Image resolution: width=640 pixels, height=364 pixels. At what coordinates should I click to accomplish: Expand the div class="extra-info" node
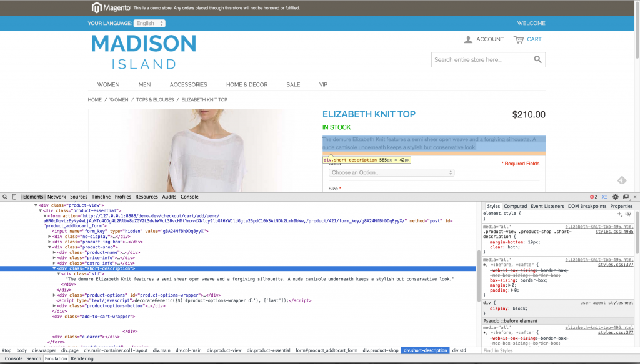[54, 263]
